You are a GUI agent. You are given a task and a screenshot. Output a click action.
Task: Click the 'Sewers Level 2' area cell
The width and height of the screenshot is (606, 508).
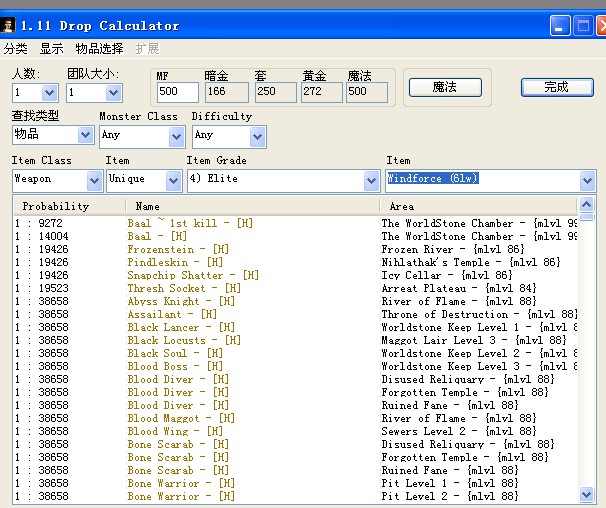pos(459,431)
